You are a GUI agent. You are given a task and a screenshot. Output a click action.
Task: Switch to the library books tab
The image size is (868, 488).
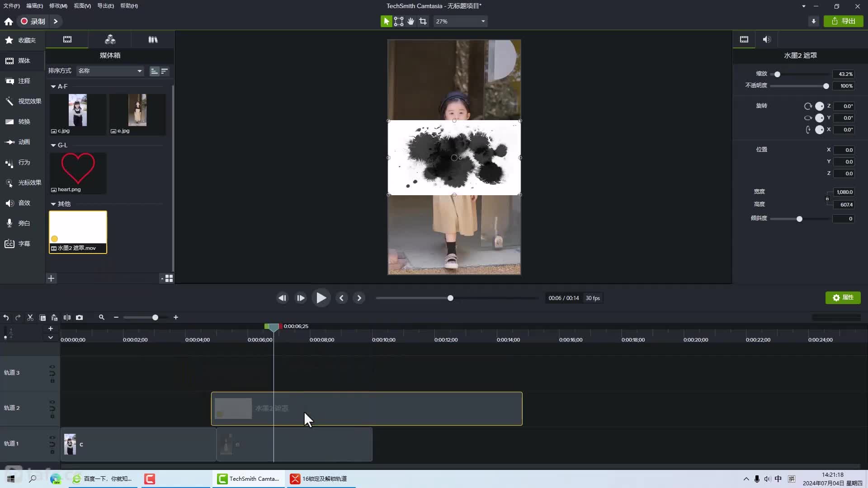(153, 39)
